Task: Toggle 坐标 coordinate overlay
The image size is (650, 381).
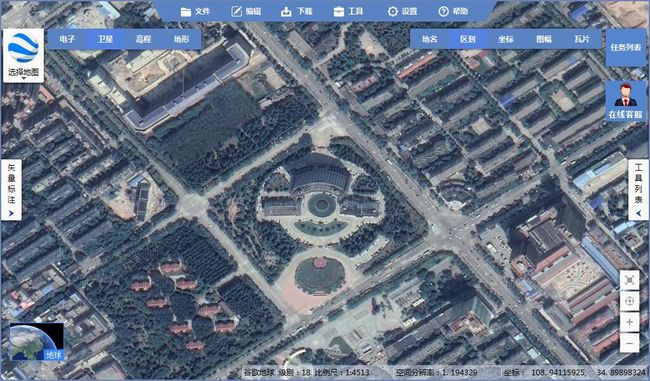Action: (506, 39)
